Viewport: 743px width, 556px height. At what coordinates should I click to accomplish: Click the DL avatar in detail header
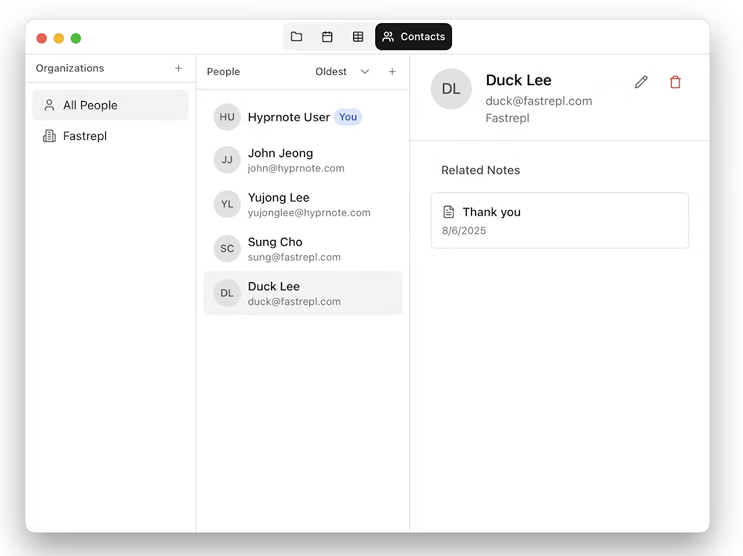pyautogui.click(x=451, y=89)
